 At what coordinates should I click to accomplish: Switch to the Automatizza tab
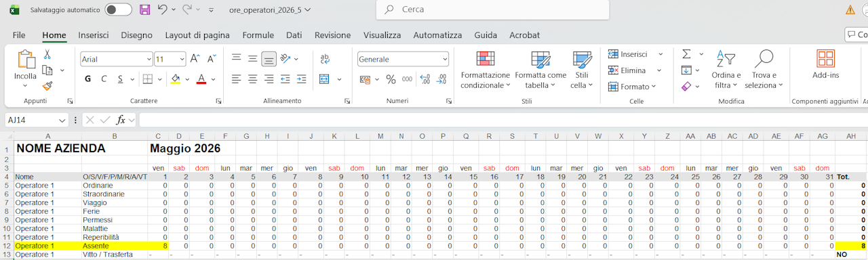pyautogui.click(x=437, y=35)
